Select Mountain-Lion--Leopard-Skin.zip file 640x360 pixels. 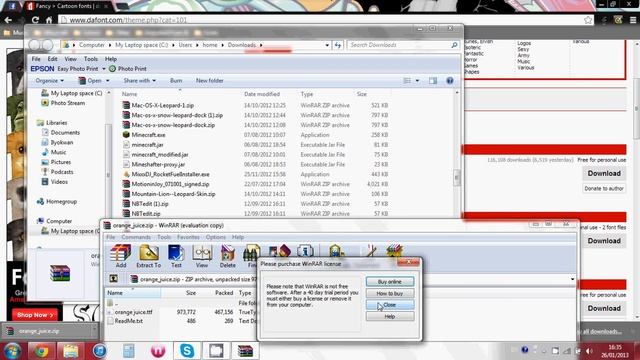pyautogui.click(x=173, y=194)
